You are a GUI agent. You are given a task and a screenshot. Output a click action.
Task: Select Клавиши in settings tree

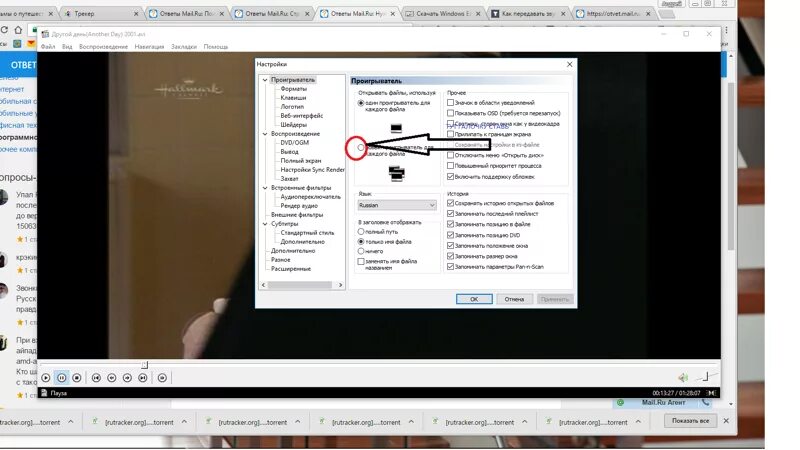(293, 97)
